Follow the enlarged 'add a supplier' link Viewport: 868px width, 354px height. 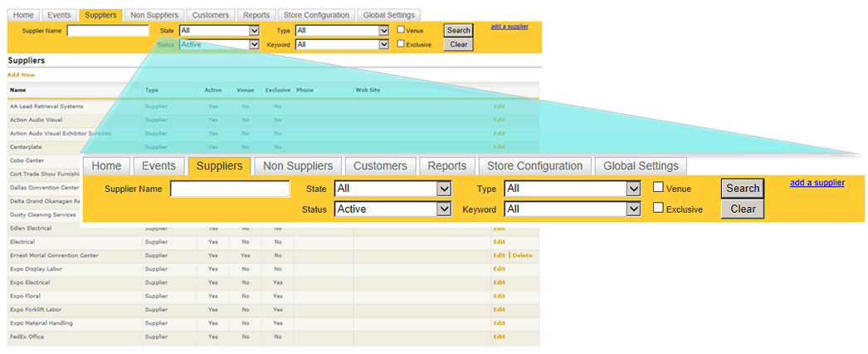click(x=817, y=183)
